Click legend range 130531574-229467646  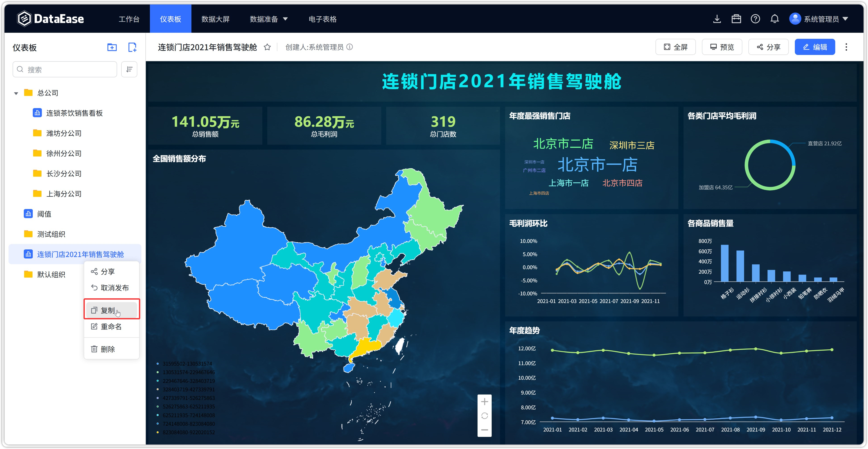click(x=185, y=372)
